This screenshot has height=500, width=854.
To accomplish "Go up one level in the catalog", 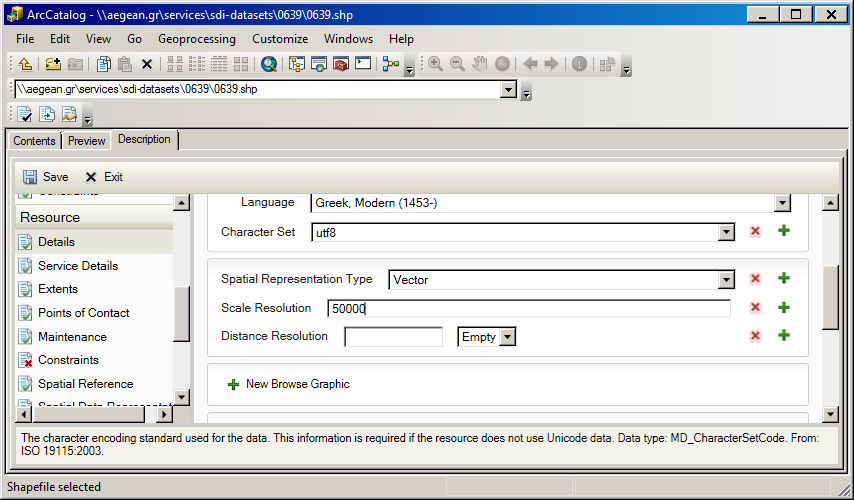I will (25, 64).
